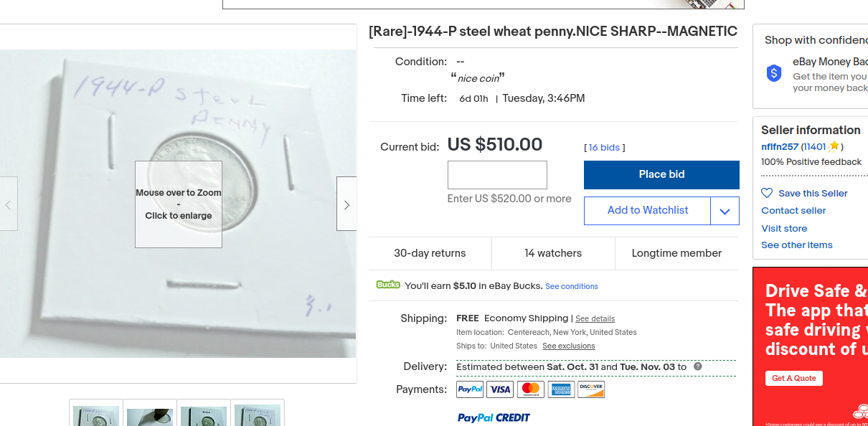Click the bid amount input field
The width and height of the screenshot is (868, 426).
click(x=497, y=175)
